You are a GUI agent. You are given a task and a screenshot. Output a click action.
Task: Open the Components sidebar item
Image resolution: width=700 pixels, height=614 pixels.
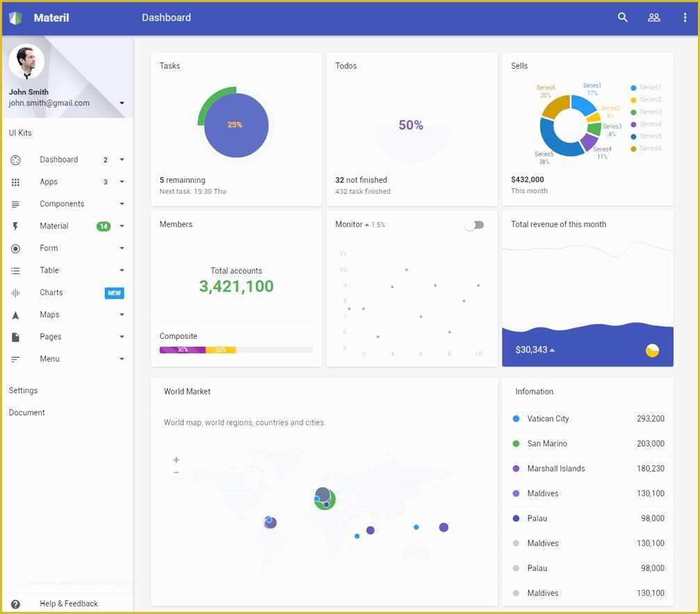click(67, 204)
